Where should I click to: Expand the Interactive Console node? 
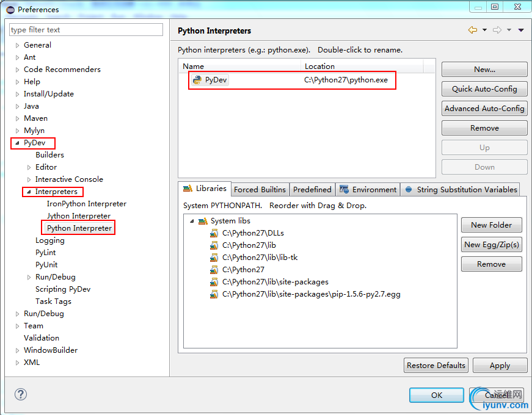coord(29,179)
